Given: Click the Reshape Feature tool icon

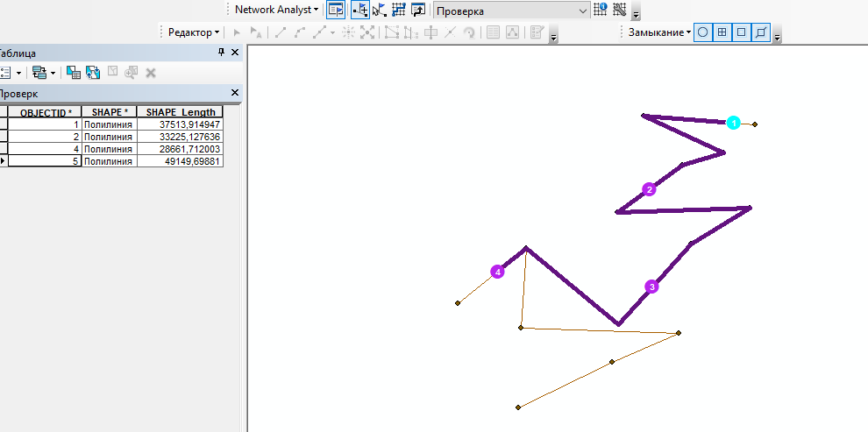Looking at the screenshot, I should click(392, 32).
